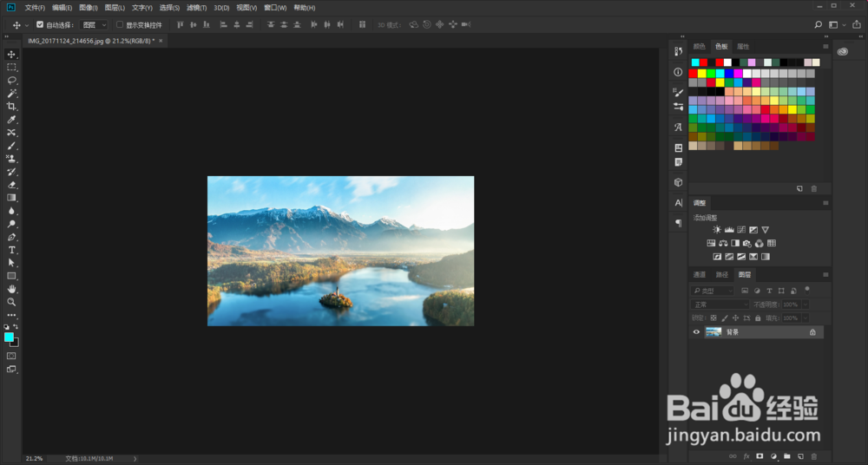
Task: Add a Levels adjustment
Action: click(729, 230)
